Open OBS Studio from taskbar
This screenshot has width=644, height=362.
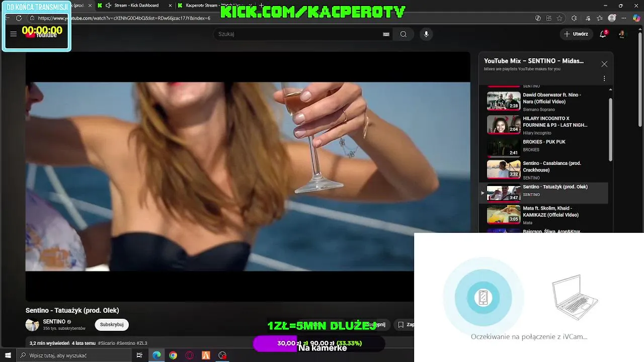pyautogui.click(x=222, y=355)
